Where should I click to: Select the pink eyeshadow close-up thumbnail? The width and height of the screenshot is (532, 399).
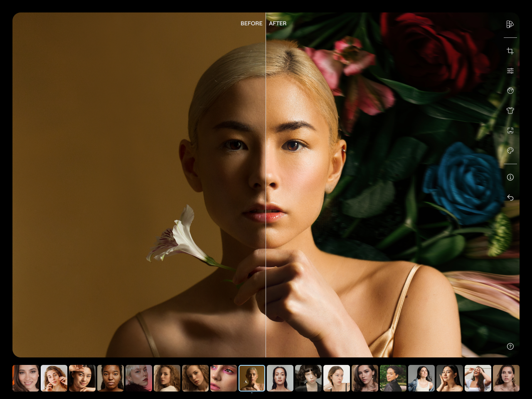[x=224, y=378]
